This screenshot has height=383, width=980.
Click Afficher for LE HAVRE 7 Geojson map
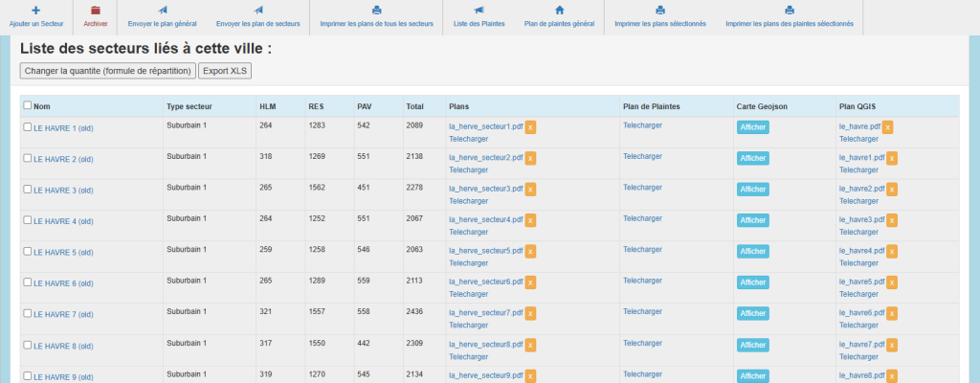pos(753,313)
